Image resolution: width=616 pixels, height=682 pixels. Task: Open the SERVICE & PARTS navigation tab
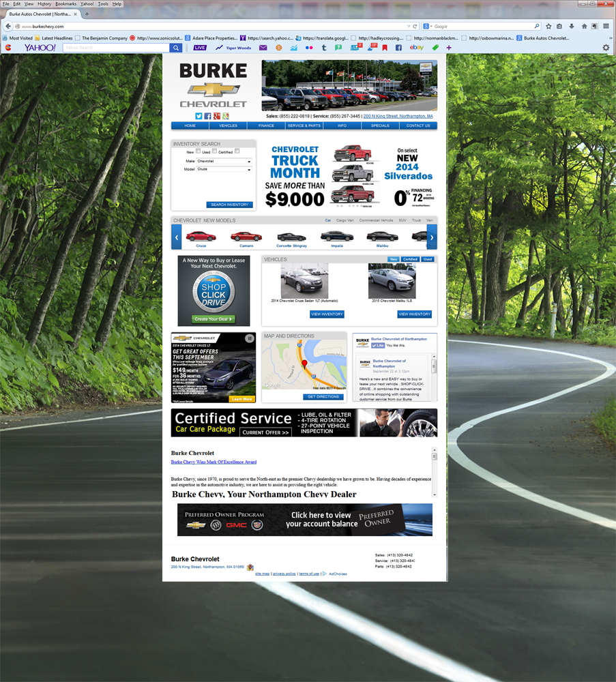click(304, 125)
